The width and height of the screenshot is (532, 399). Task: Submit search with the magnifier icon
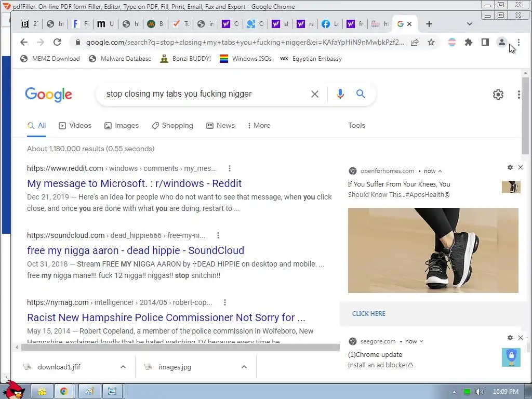(x=361, y=94)
